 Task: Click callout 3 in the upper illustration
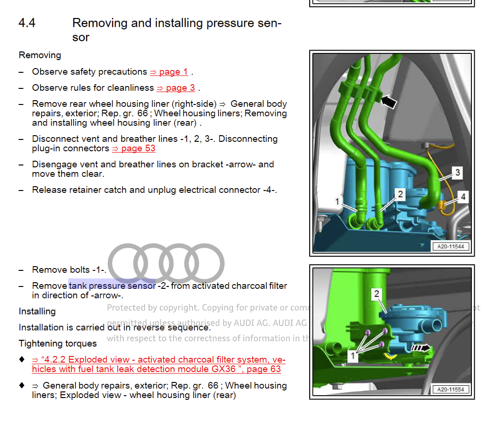[457, 173]
